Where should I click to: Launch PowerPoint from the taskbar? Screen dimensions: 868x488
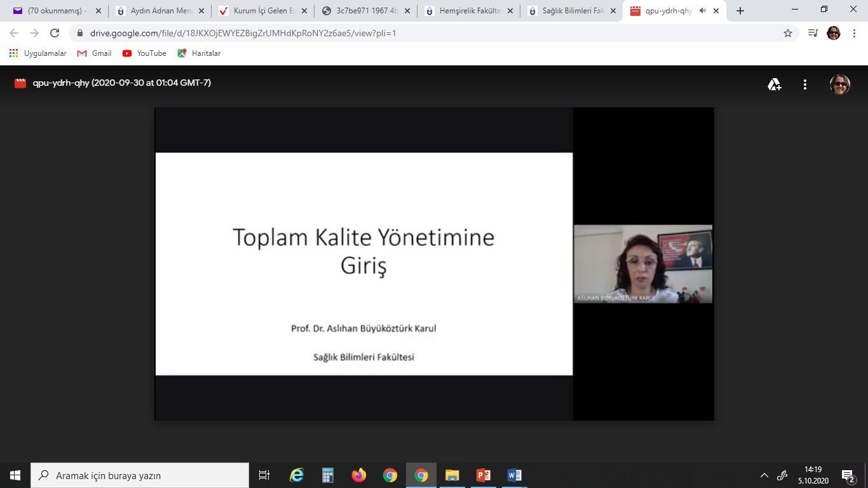[484, 475]
